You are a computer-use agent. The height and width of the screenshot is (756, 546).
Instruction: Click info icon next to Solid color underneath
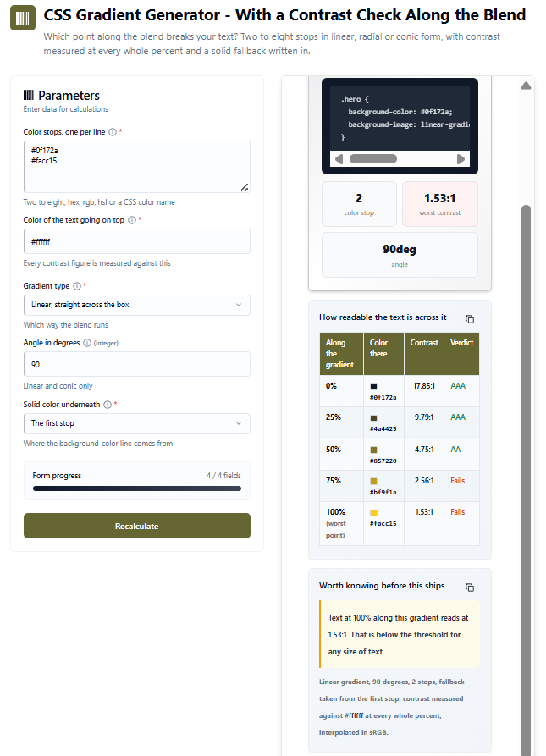[x=108, y=405]
